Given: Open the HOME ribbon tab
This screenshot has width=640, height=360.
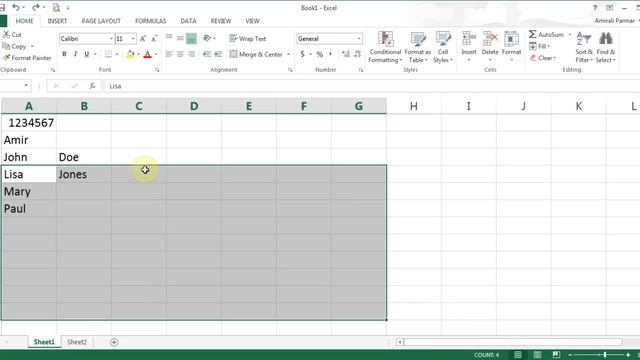Looking at the screenshot, I should point(24,21).
